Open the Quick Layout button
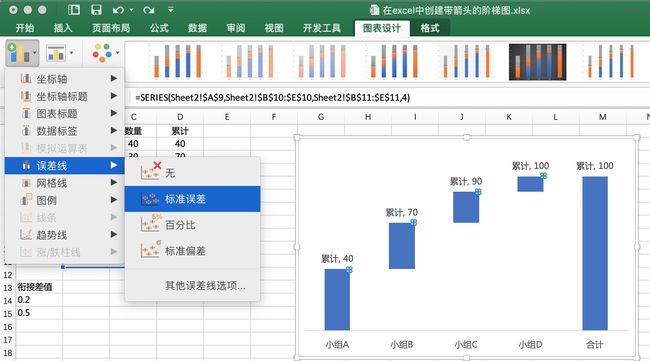The width and height of the screenshot is (650, 361). pos(59,53)
